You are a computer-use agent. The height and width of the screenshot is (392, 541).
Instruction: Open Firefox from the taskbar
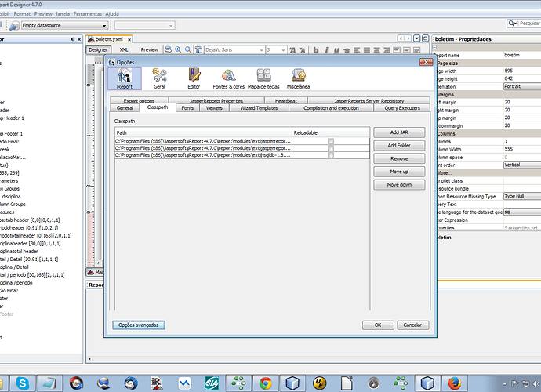pos(456,383)
